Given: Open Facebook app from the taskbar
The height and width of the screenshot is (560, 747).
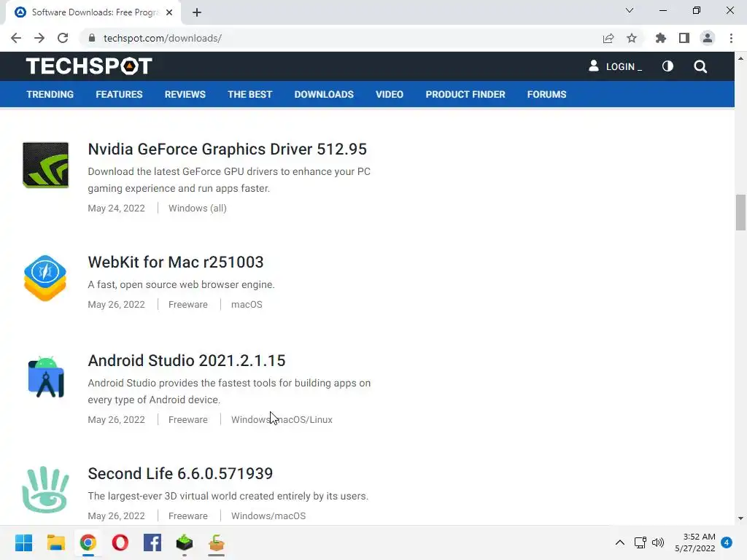Looking at the screenshot, I should (x=152, y=542).
